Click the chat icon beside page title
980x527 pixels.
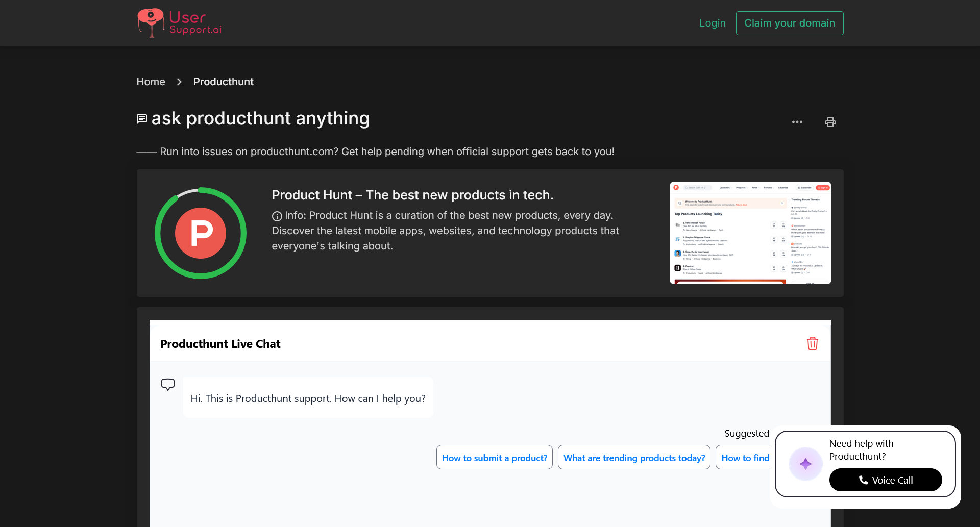tap(142, 119)
